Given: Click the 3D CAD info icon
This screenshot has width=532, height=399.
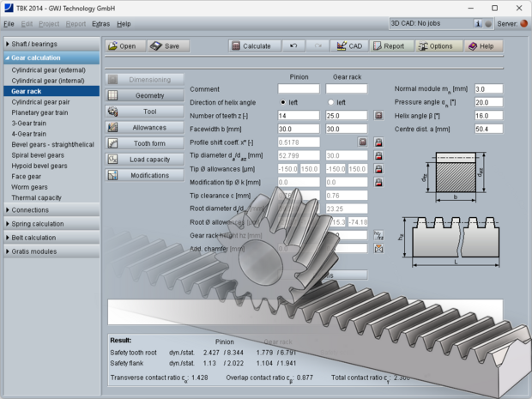Looking at the screenshot, I should [478, 24].
